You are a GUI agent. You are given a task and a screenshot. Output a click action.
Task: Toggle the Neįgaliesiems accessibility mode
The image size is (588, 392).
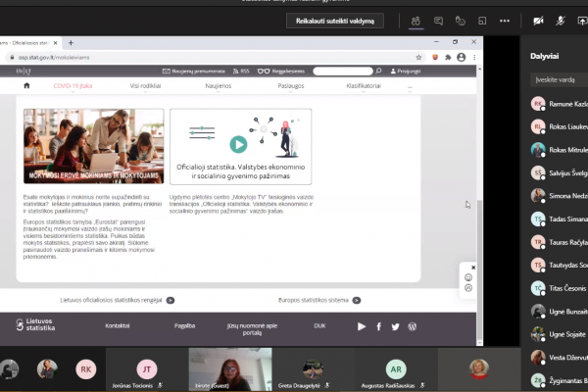[281, 71]
